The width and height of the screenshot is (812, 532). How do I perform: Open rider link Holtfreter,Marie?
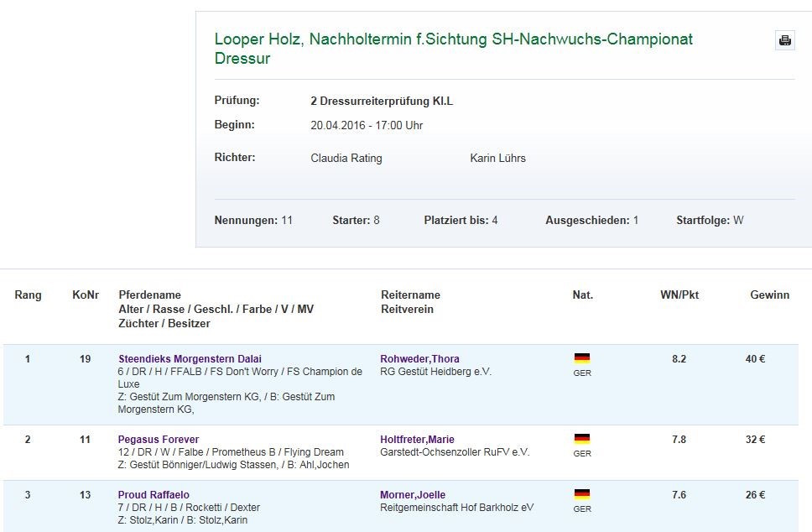click(x=417, y=440)
